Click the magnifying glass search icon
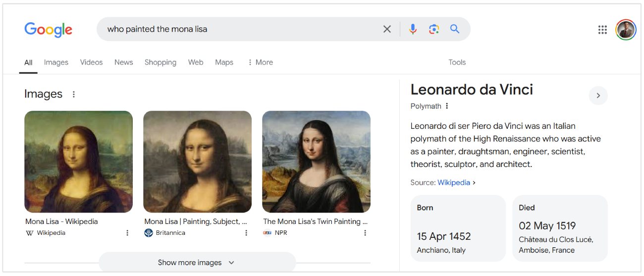 (x=455, y=29)
